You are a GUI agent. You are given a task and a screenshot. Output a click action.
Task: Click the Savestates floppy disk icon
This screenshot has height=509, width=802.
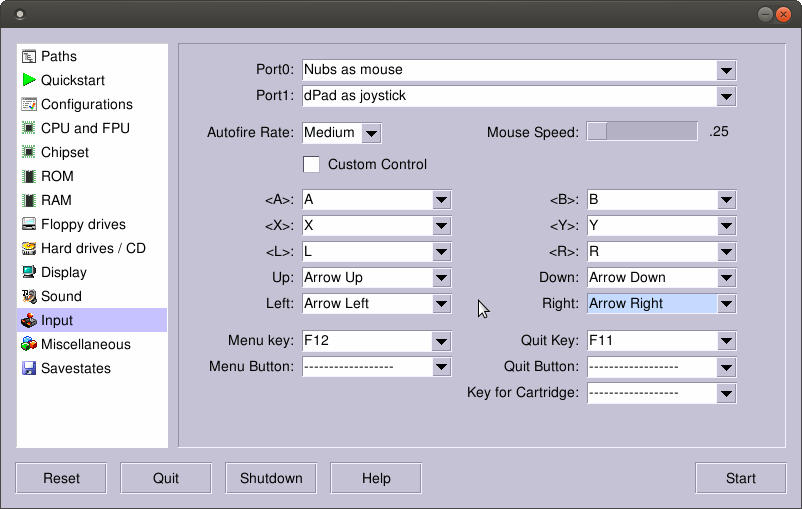[30, 369]
